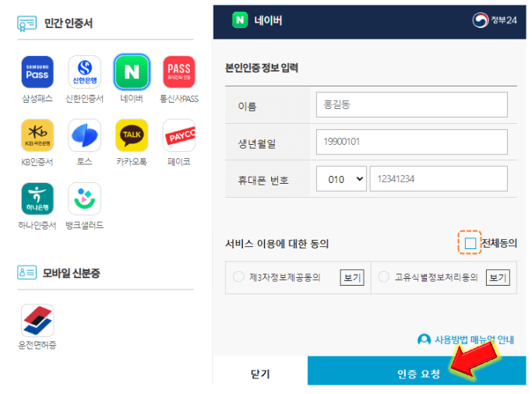Click the phone number input field

click(439, 179)
